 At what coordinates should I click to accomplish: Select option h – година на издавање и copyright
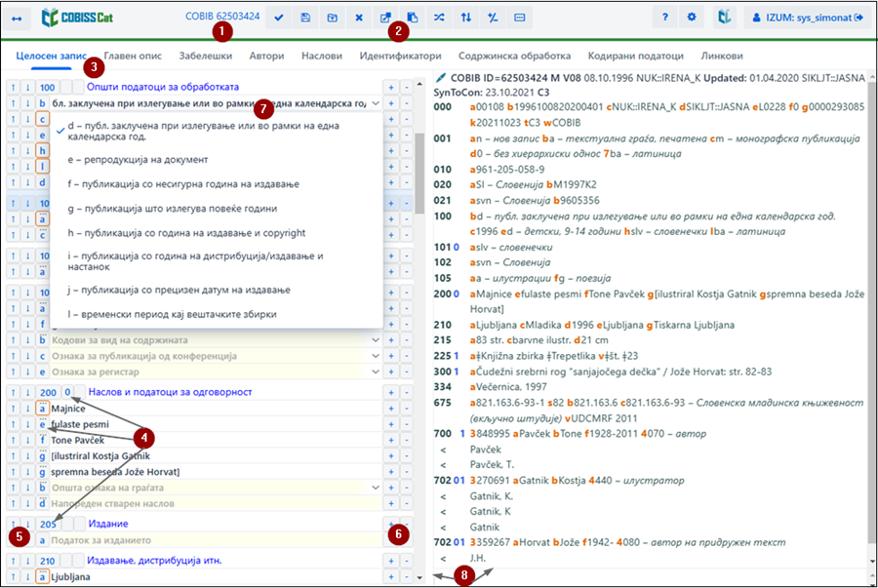(217, 233)
